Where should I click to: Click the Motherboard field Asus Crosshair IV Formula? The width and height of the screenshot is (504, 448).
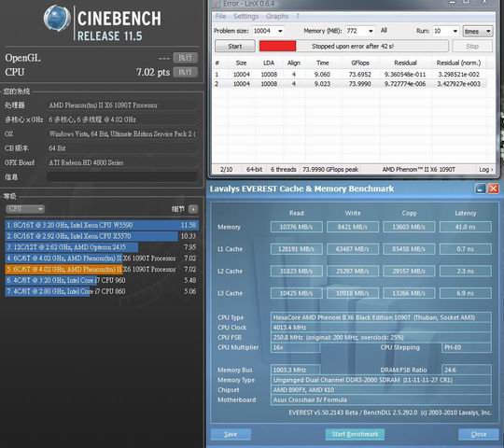(381, 399)
